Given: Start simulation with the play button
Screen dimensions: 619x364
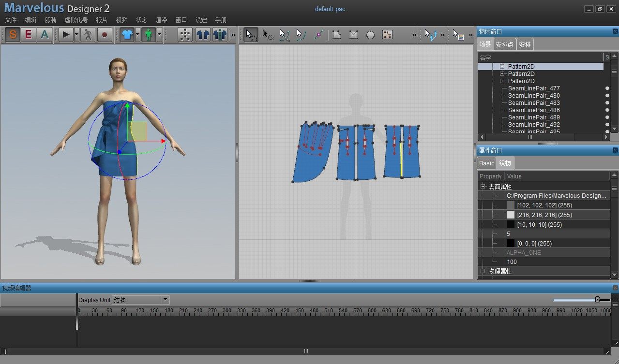Looking at the screenshot, I should [x=66, y=35].
